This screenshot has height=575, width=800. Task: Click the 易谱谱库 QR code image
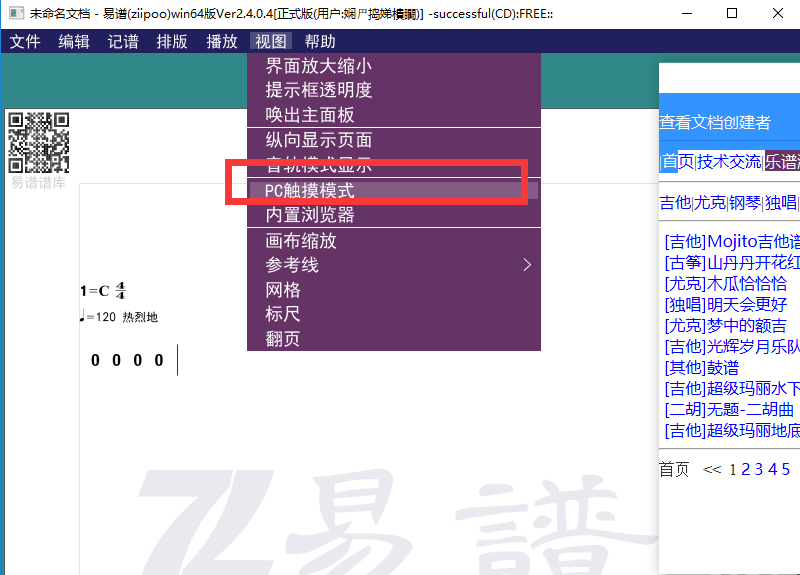[39, 143]
